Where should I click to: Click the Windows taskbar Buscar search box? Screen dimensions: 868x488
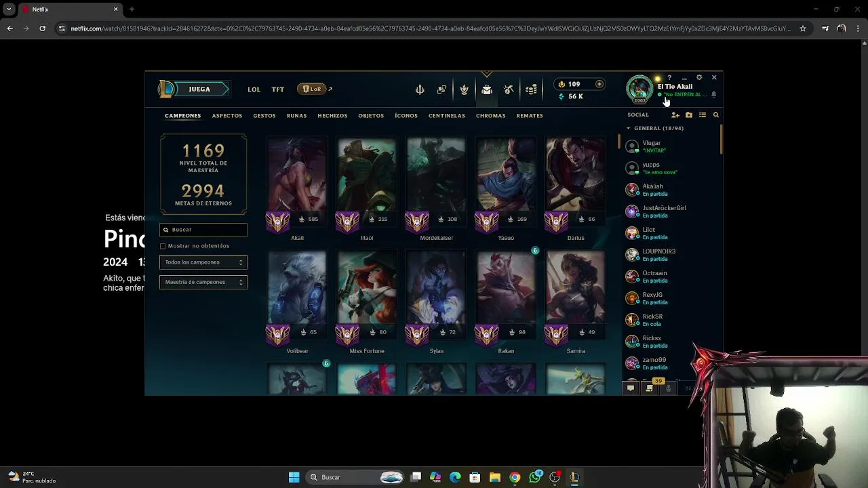356,477
